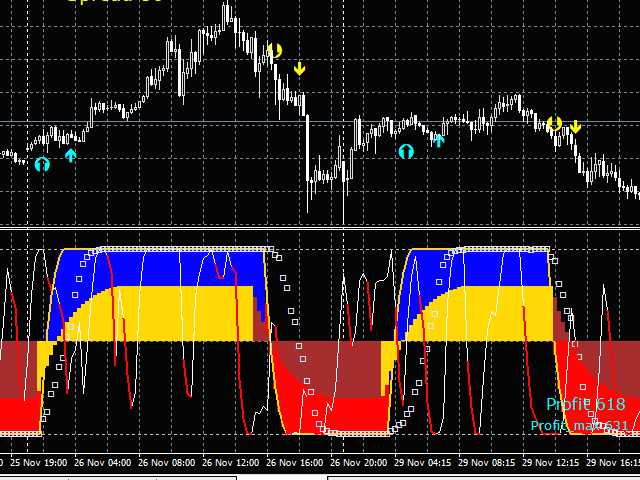Click the yellow circular signal icon on 26 Nov

pyautogui.click(x=275, y=50)
